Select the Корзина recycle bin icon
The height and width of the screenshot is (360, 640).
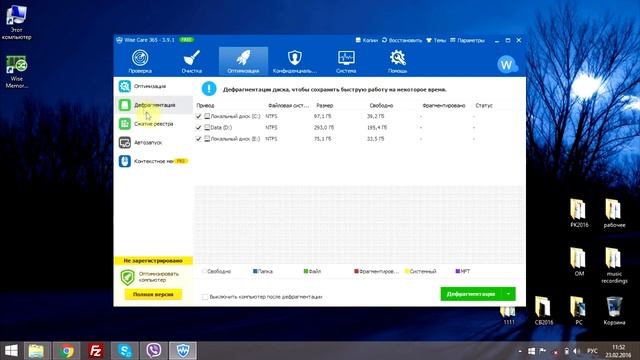[614, 311]
